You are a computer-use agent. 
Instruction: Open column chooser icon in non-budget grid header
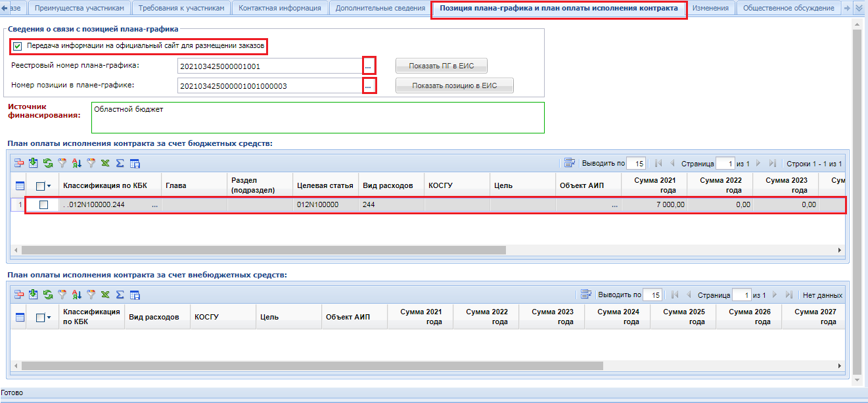click(x=20, y=318)
